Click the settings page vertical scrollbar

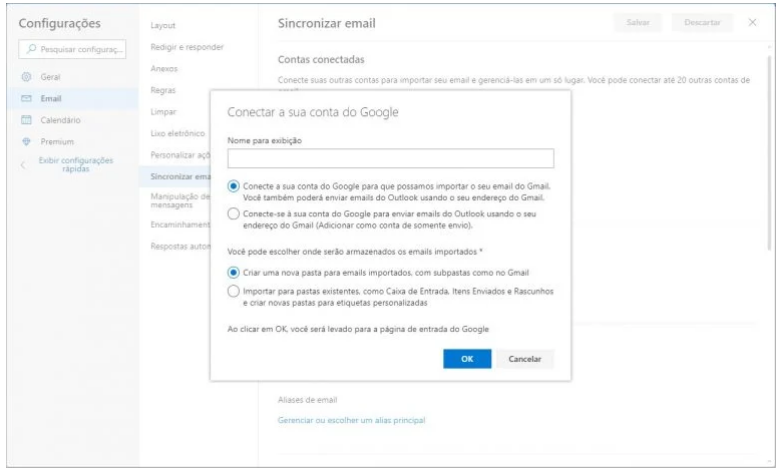(x=769, y=150)
